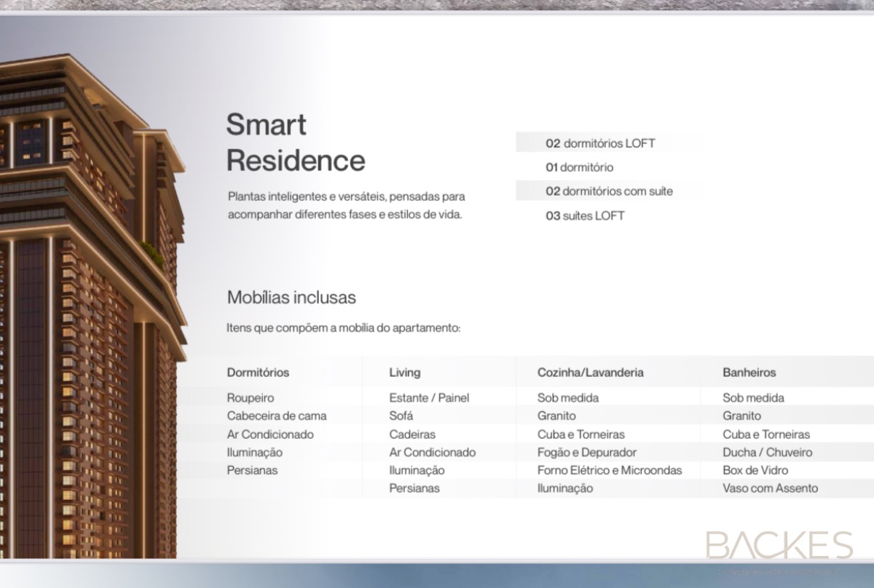Select Estante / Painel in Living list
The width and height of the screenshot is (874, 588).
point(429,398)
